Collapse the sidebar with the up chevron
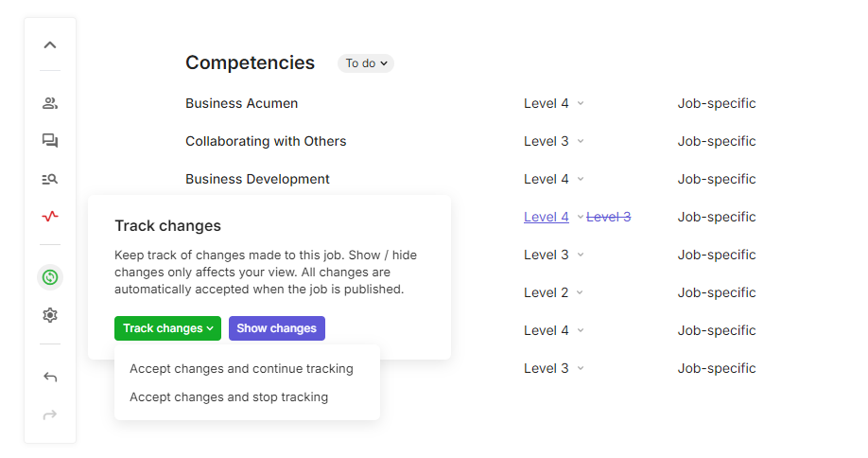Viewport: 868px width, 458px height. click(x=50, y=44)
